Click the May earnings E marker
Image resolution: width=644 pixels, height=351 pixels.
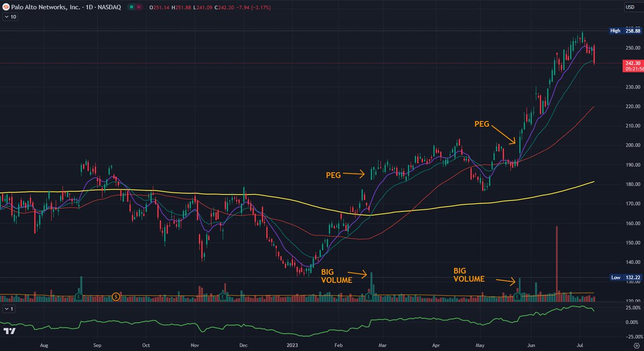[x=517, y=296]
